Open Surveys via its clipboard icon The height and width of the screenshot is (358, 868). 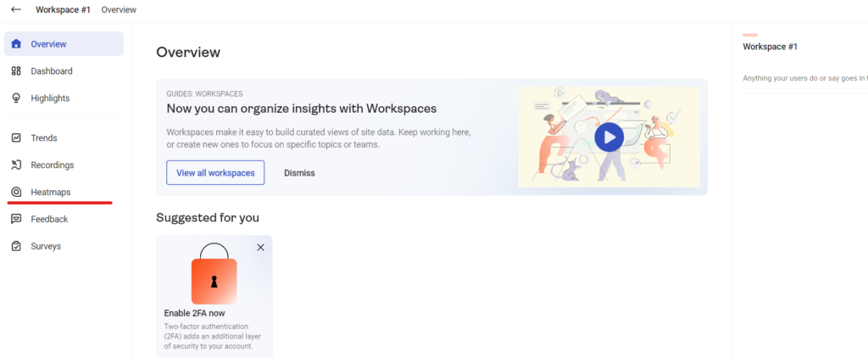pos(16,246)
